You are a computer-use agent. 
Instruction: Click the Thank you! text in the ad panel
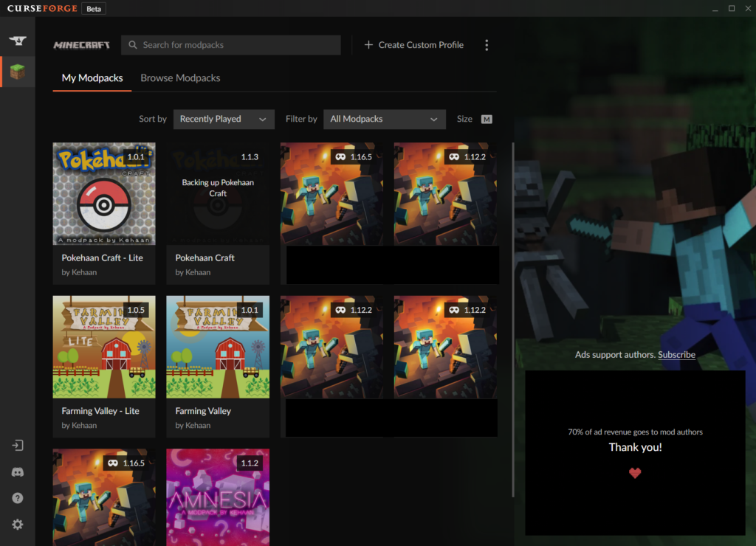[635, 447]
